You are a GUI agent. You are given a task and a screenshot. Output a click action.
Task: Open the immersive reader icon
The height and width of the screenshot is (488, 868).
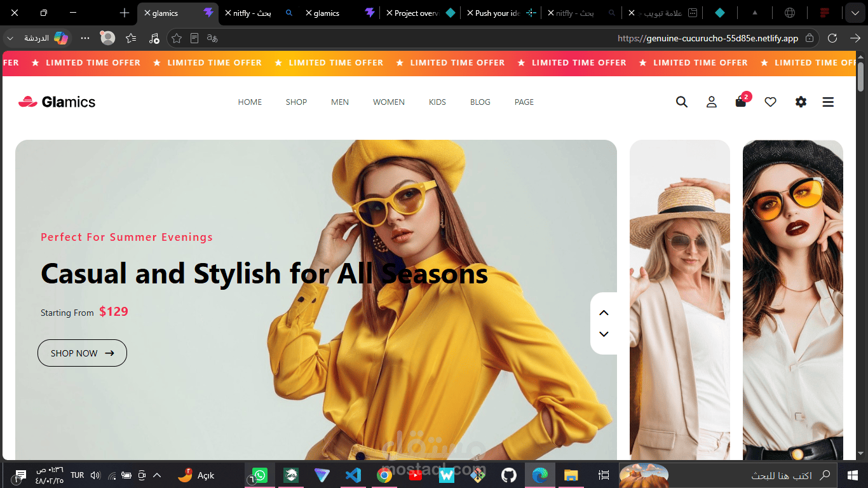click(x=194, y=38)
